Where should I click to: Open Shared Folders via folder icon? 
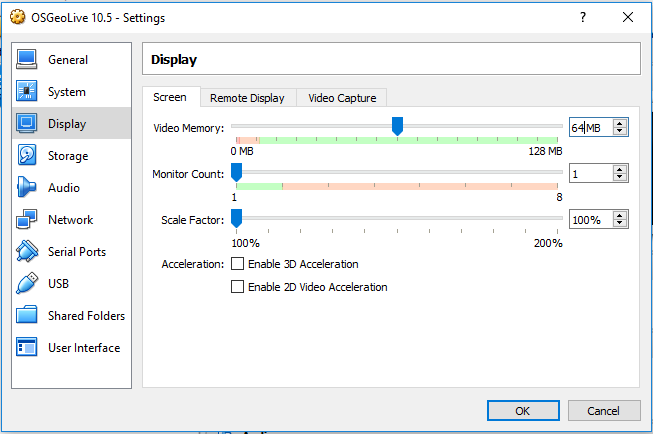click(x=27, y=315)
